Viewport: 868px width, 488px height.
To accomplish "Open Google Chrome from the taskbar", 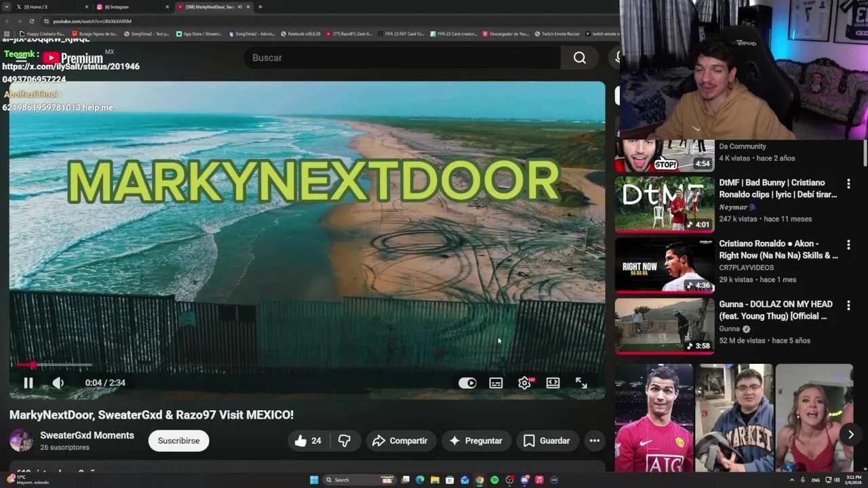I will (x=479, y=480).
